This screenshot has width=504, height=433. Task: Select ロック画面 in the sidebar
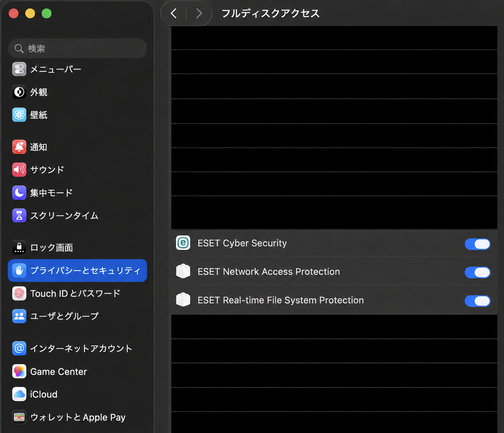(51, 247)
